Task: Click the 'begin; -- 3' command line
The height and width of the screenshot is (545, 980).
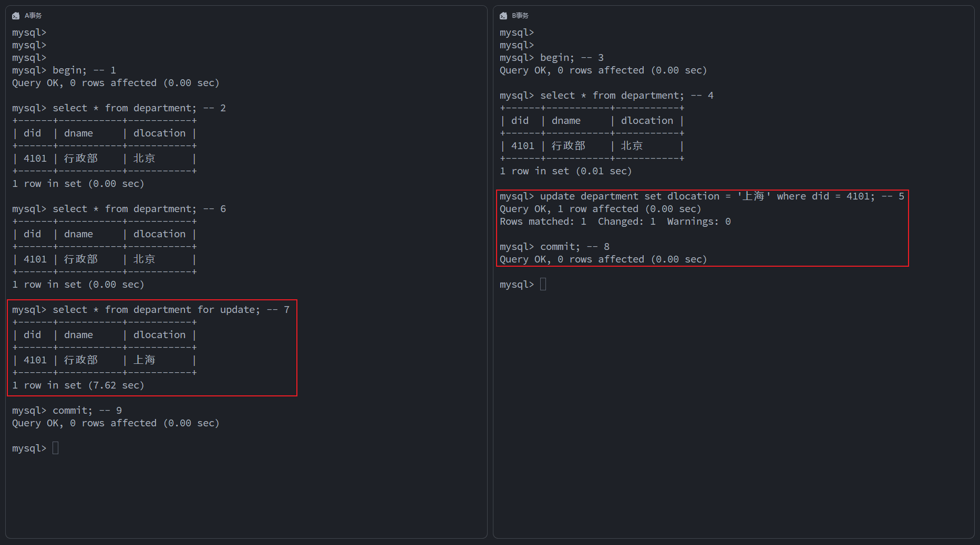Action: [572, 58]
